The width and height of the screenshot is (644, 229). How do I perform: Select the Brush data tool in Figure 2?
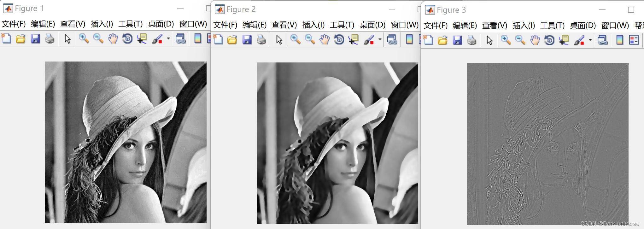(369, 40)
